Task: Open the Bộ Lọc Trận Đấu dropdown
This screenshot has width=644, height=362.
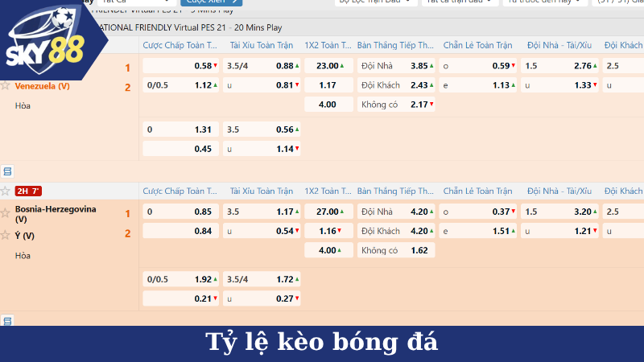Action: coord(376,2)
